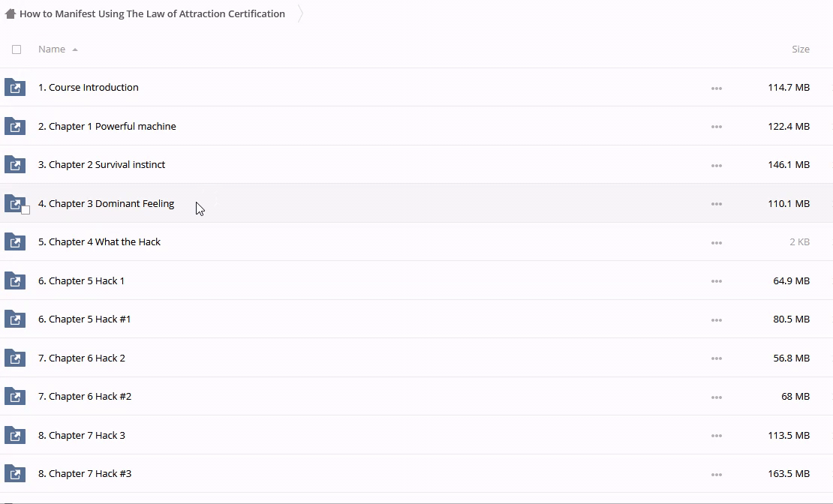Tick the select-all checkbox in the header
The height and width of the screenshot is (504, 833).
[x=17, y=49]
